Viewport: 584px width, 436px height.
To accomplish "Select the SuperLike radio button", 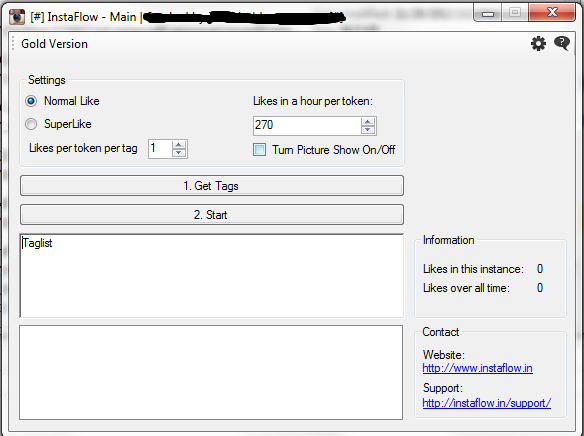I will coord(31,124).
